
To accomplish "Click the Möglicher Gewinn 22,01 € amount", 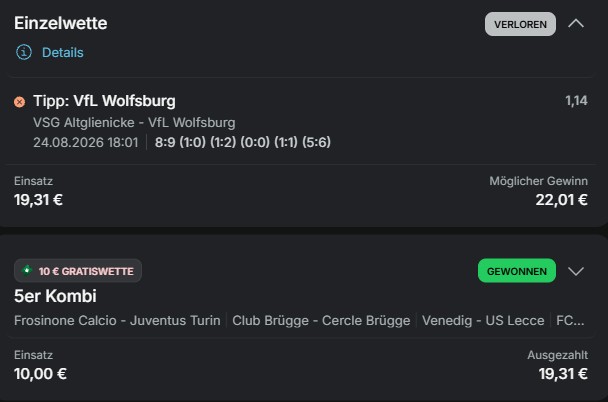I will point(561,200).
